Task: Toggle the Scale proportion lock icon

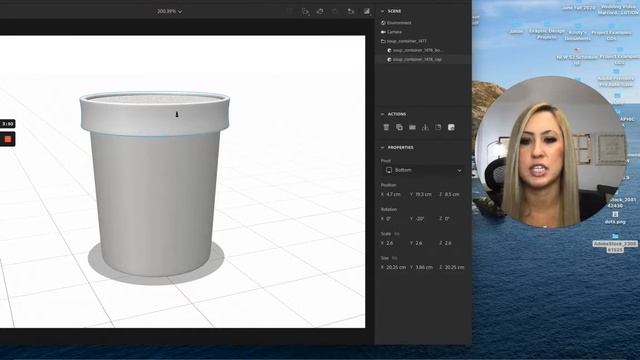Action: click(x=397, y=234)
